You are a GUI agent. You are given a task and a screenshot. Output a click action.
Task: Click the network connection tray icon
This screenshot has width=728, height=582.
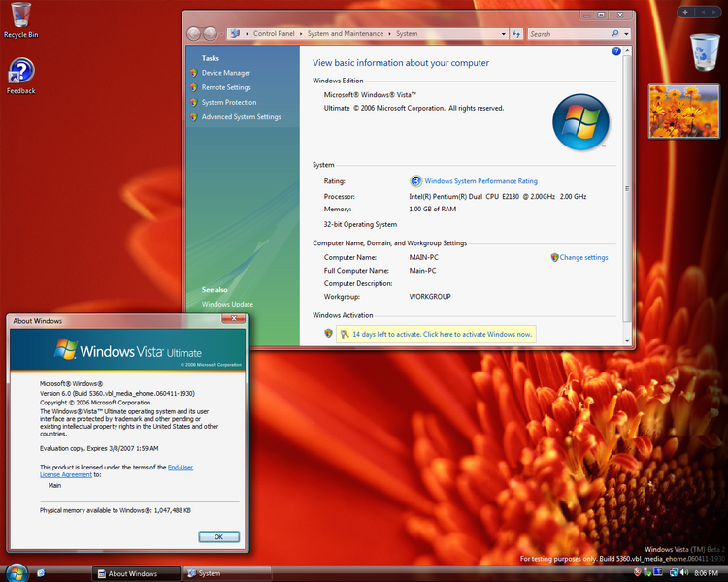(674, 572)
